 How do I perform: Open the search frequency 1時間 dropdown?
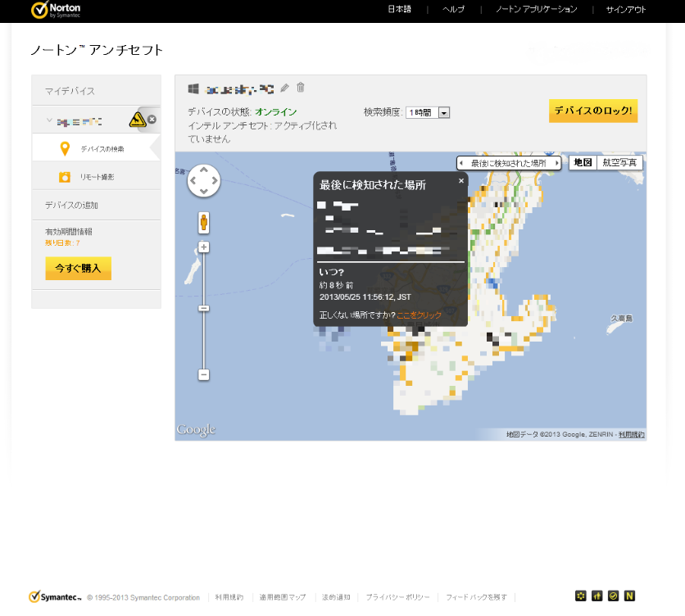pyautogui.click(x=428, y=113)
